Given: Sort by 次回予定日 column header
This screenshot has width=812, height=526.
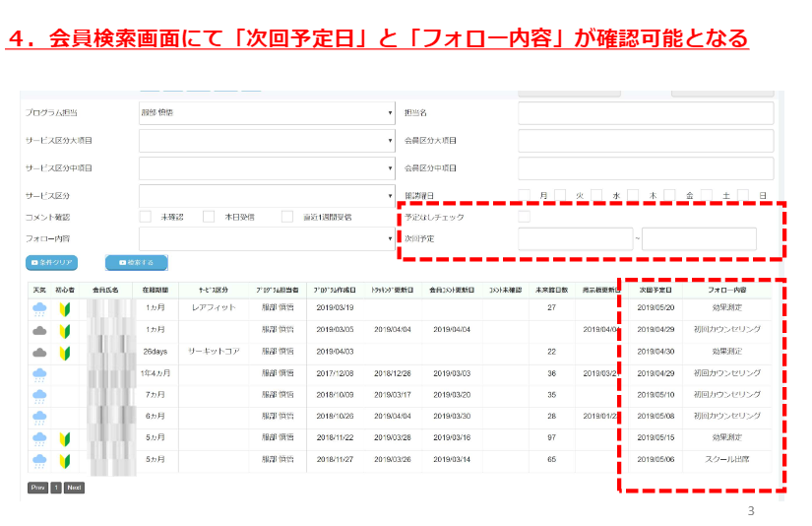Looking at the screenshot, I should [655, 290].
